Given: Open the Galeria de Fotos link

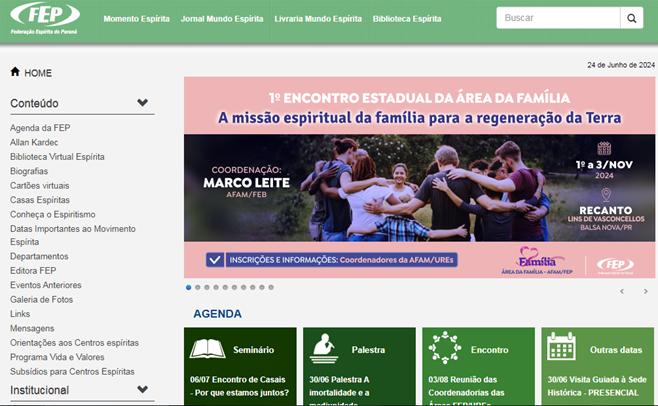Looking at the screenshot, I should [42, 299].
